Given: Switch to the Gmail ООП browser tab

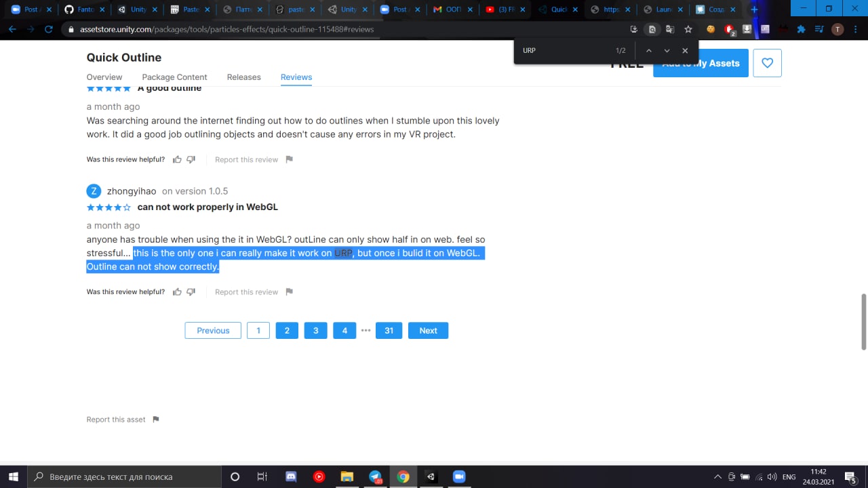Looking at the screenshot, I should pyautogui.click(x=452, y=9).
